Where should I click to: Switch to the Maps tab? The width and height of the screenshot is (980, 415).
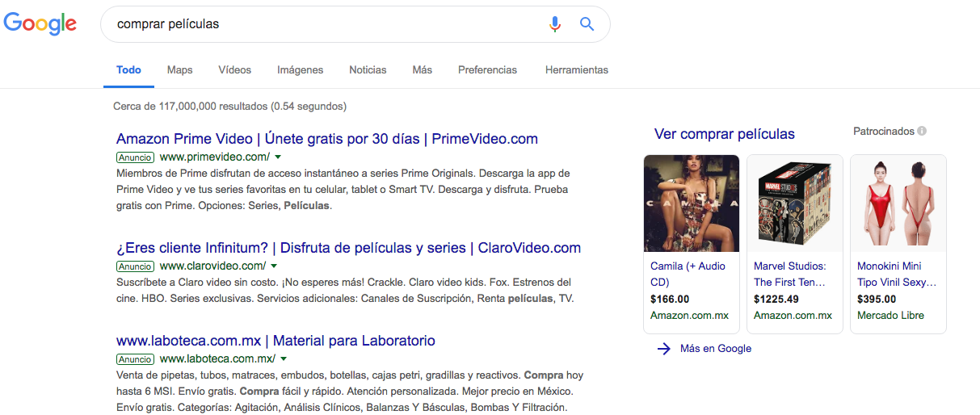point(179,70)
